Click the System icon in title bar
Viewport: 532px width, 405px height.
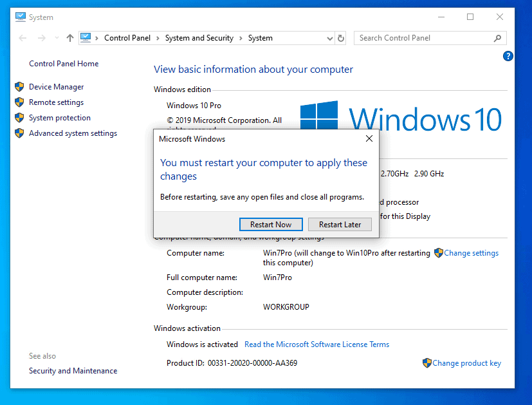point(21,17)
